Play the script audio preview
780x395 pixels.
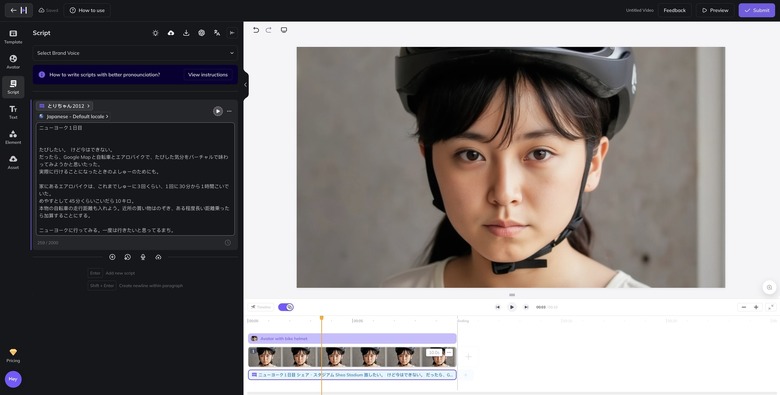(x=217, y=111)
